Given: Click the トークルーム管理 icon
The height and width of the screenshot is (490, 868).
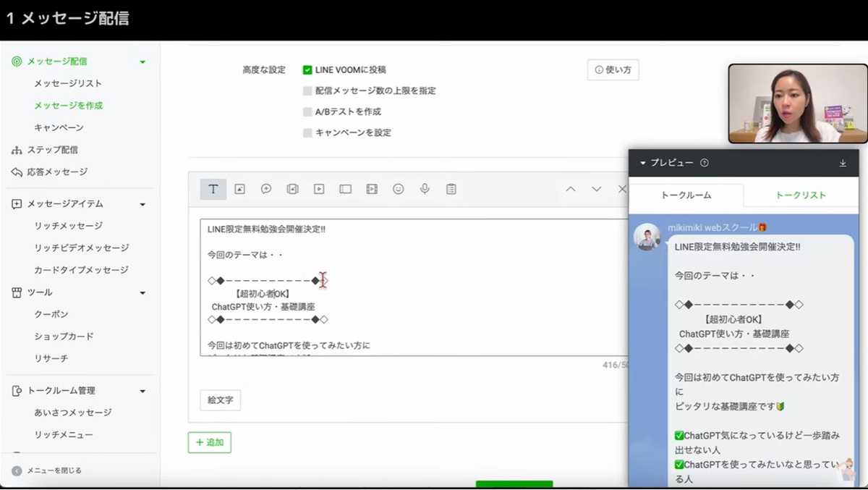Looking at the screenshot, I should coord(17,391).
